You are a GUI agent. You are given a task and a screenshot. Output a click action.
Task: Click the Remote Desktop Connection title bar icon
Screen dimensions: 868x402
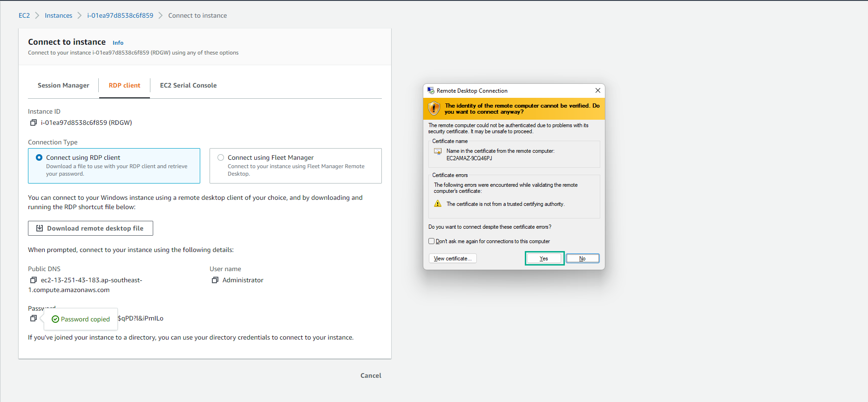(x=431, y=90)
